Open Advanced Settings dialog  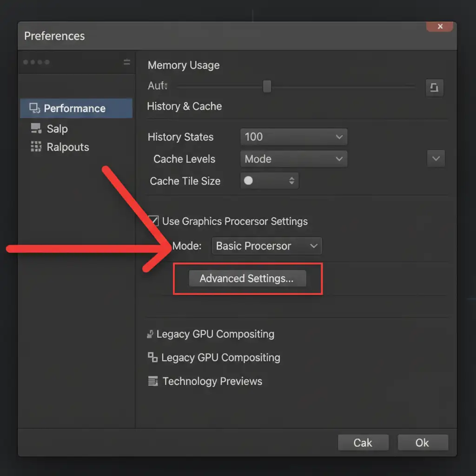tap(247, 278)
